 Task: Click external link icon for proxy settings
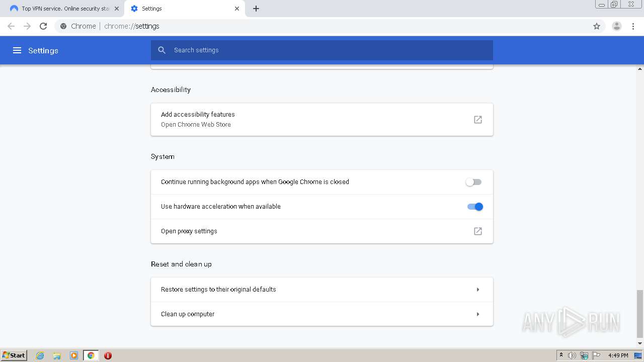(478, 231)
